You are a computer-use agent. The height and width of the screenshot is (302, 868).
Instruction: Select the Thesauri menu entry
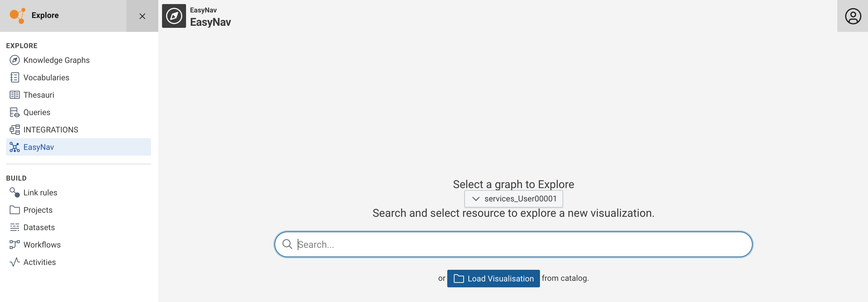[38, 95]
